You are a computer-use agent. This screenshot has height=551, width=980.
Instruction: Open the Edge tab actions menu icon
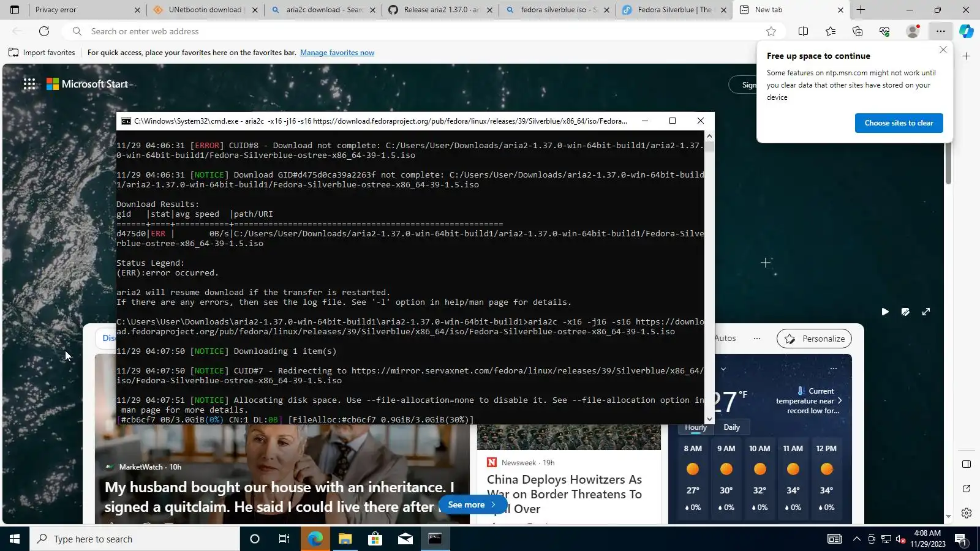point(15,10)
